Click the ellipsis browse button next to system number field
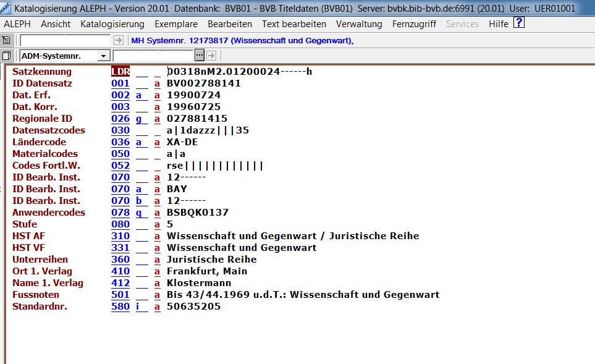 pos(199,56)
